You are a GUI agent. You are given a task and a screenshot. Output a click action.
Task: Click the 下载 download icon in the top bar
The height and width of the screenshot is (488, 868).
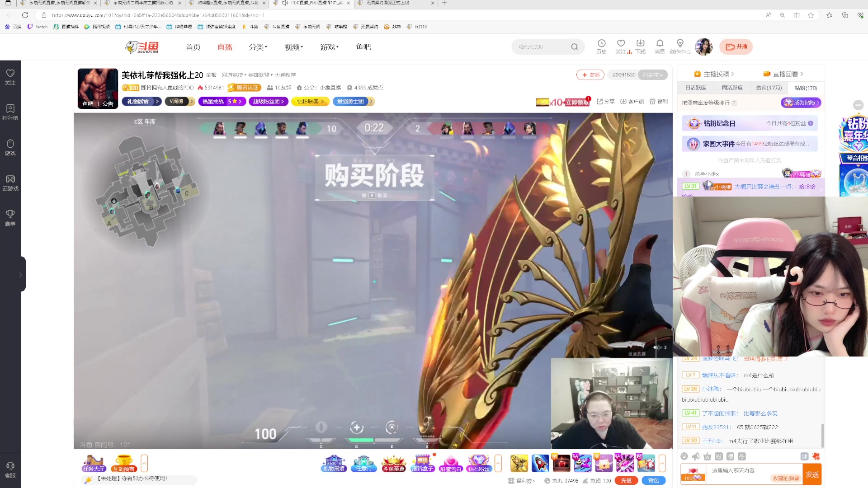coord(640,45)
